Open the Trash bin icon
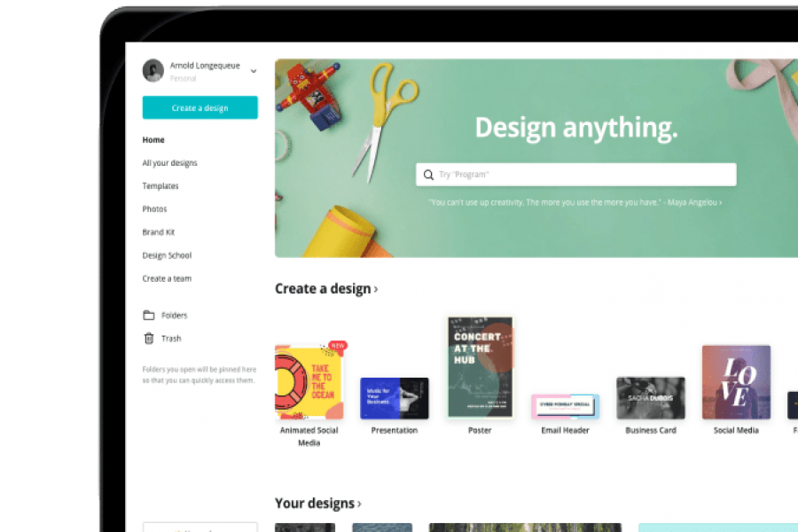The image size is (798, 532). (x=149, y=339)
